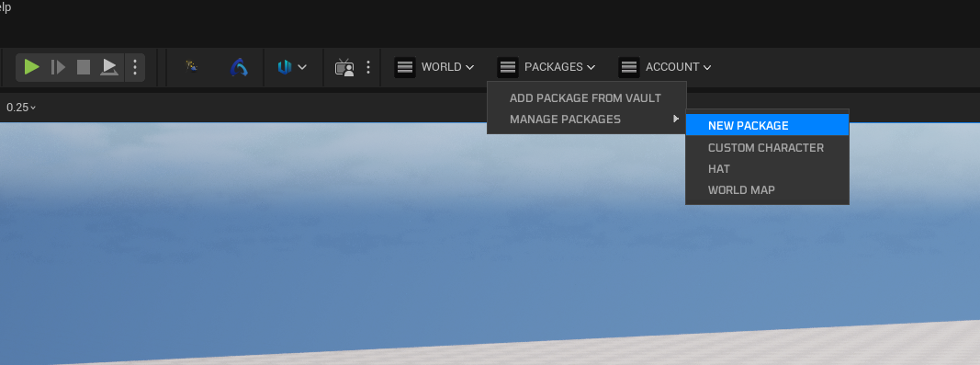Screen dimensions: 980x365
Task: Click the Eject playback icon
Action: pyautogui.click(x=109, y=67)
